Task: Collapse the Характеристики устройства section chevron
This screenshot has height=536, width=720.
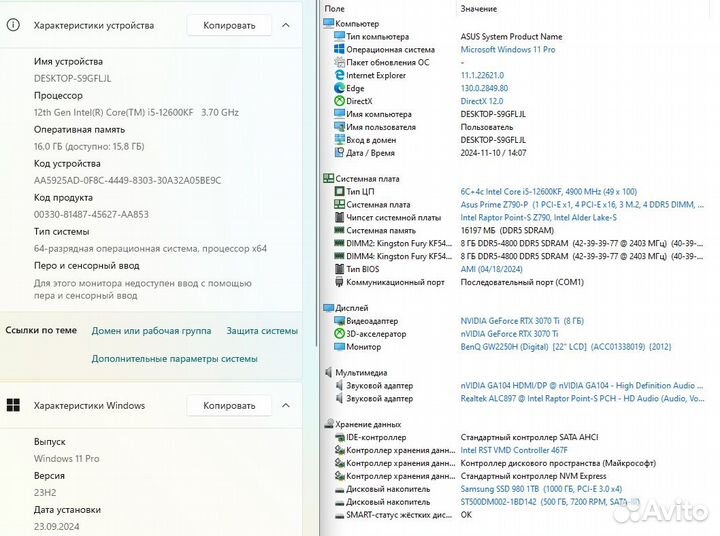Action: [286, 25]
